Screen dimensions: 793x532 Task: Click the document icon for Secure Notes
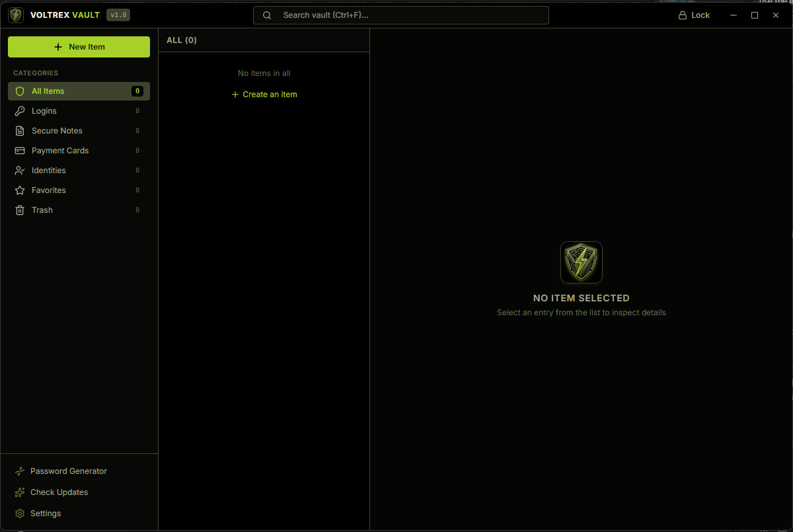pyautogui.click(x=20, y=131)
